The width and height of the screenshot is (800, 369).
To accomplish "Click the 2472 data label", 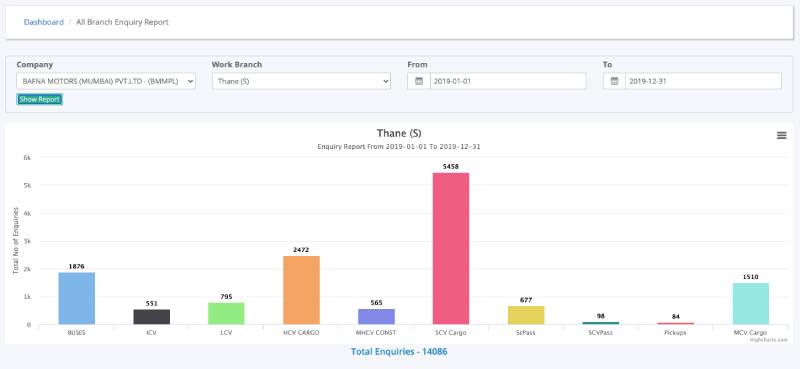I will [301, 250].
